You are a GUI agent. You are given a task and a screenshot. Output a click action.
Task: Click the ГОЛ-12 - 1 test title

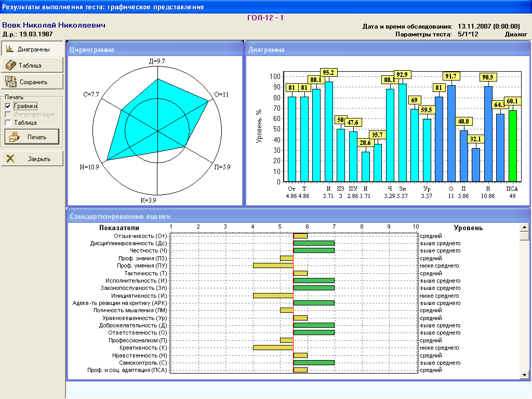(x=265, y=18)
